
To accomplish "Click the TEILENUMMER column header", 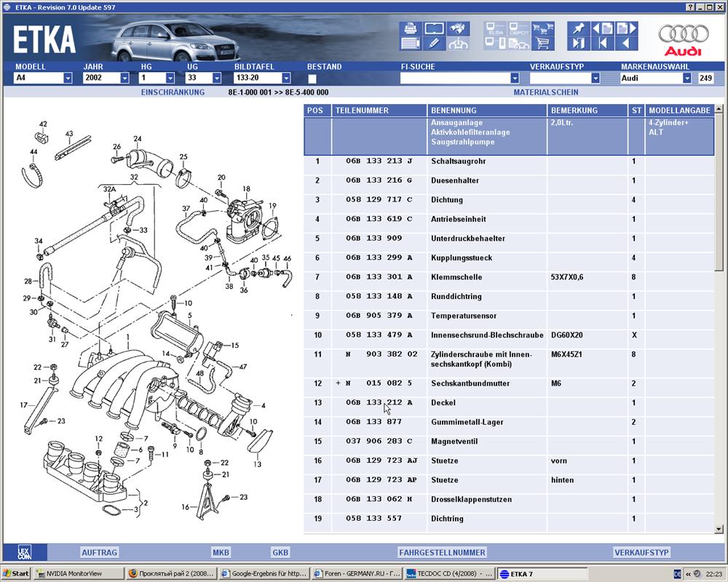I will (x=379, y=111).
